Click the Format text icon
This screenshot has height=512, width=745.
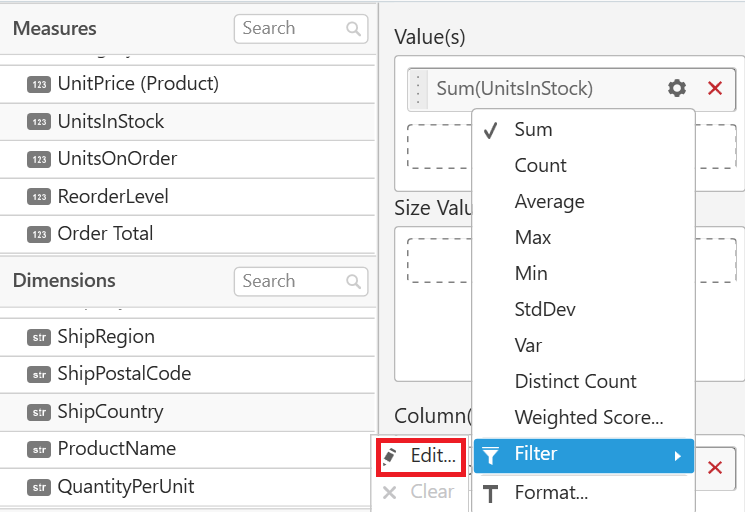pos(490,493)
